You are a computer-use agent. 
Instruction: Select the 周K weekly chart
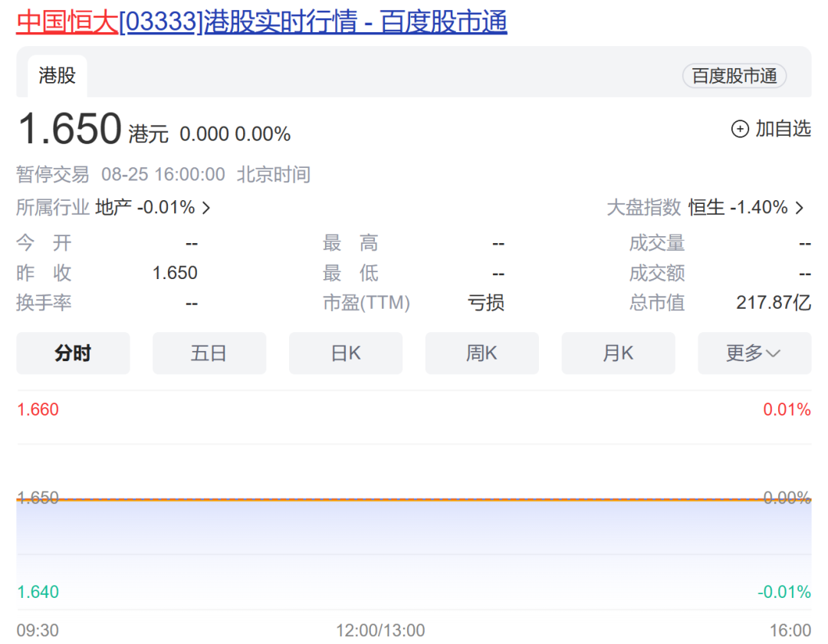pos(482,353)
